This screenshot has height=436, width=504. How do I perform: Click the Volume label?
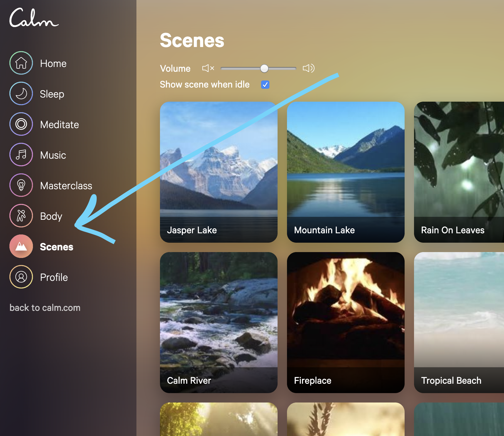(175, 68)
